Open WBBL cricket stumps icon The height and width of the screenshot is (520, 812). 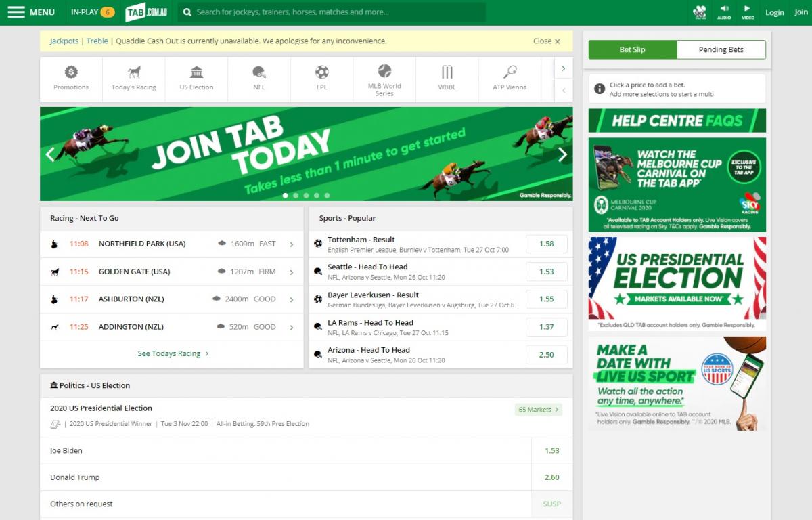(x=447, y=72)
